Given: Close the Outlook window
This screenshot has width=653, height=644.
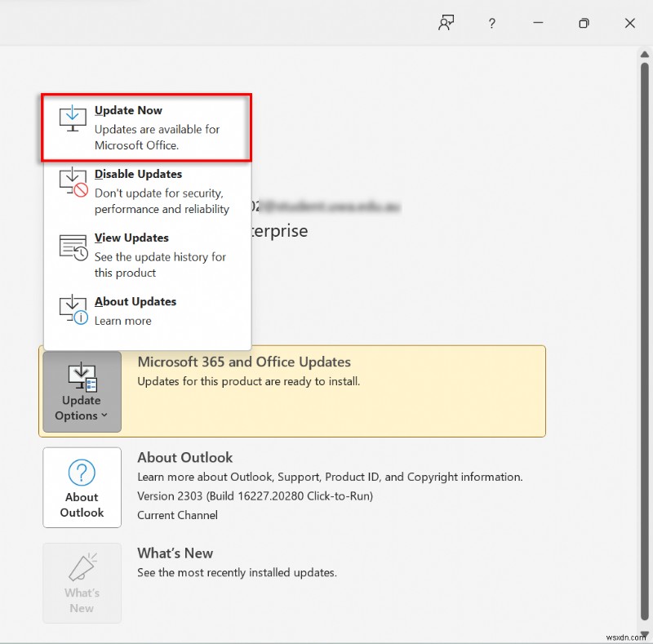Looking at the screenshot, I should [x=629, y=23].
